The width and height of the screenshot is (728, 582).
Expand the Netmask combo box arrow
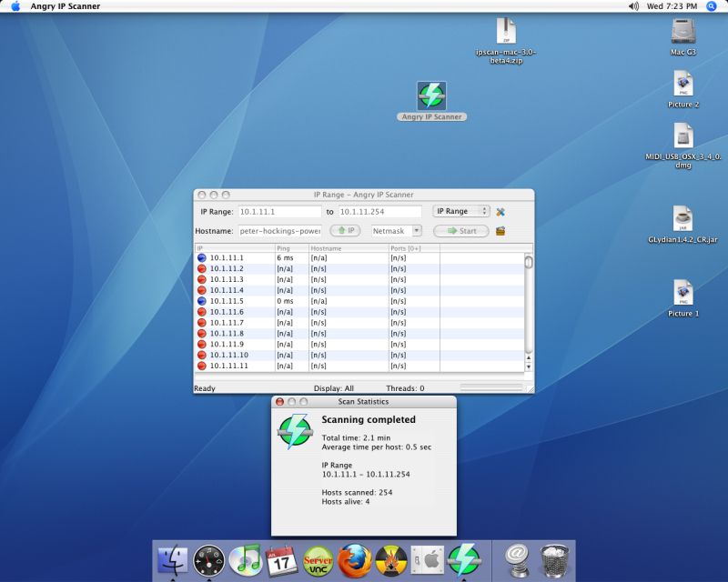pos(417,230)
